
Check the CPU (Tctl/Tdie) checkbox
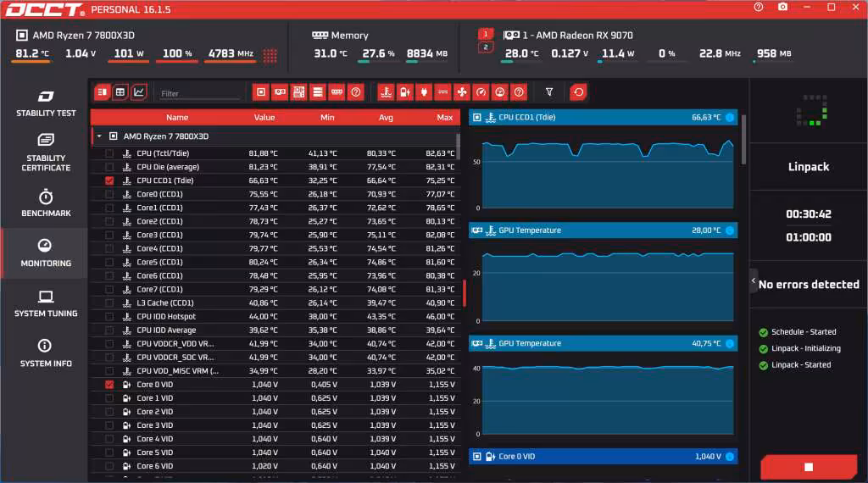109,153
